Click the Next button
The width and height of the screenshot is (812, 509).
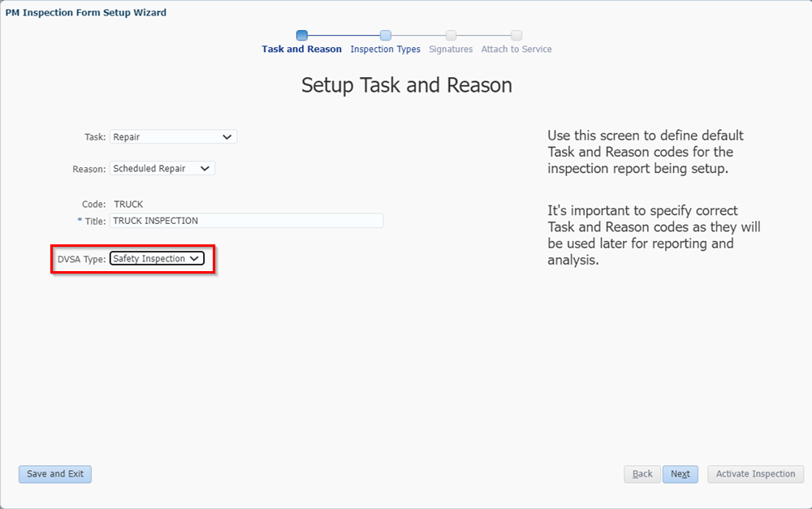[x=680, y=474]
